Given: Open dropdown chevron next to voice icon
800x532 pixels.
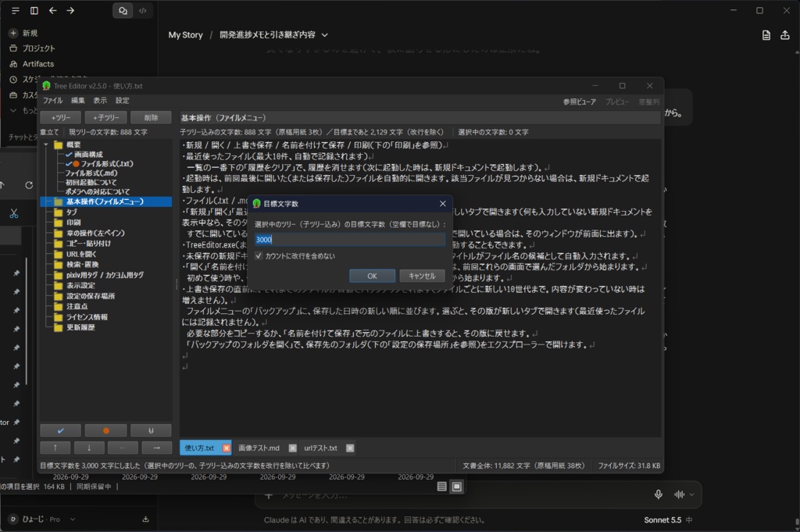Looking at the screenshot, I should click(x=692, y=495).
